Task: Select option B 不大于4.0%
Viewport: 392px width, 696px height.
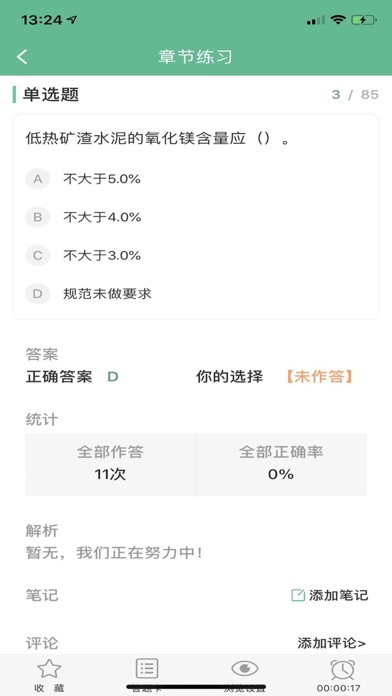Action: (196, 217)
